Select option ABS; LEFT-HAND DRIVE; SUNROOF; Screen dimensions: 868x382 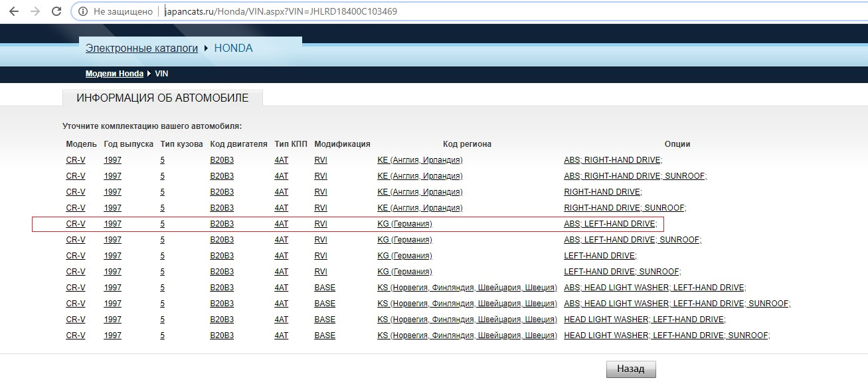[x=633, y=240]
